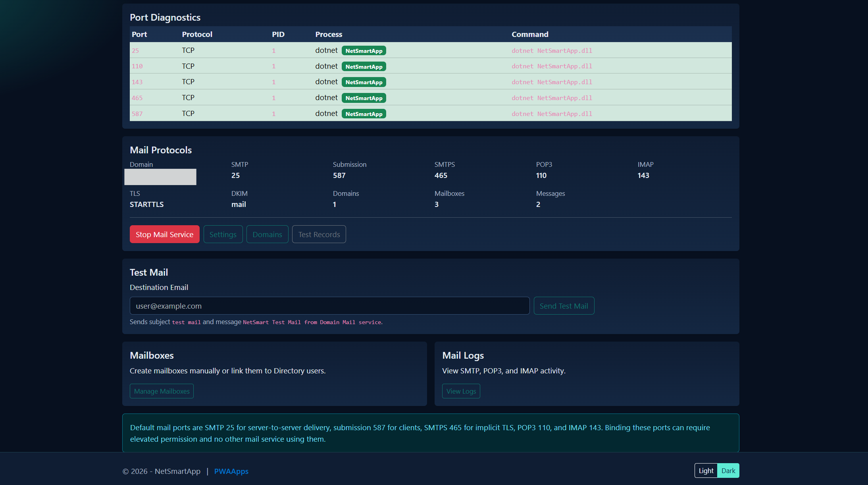Send the test mail

click(x=564, y=306)
